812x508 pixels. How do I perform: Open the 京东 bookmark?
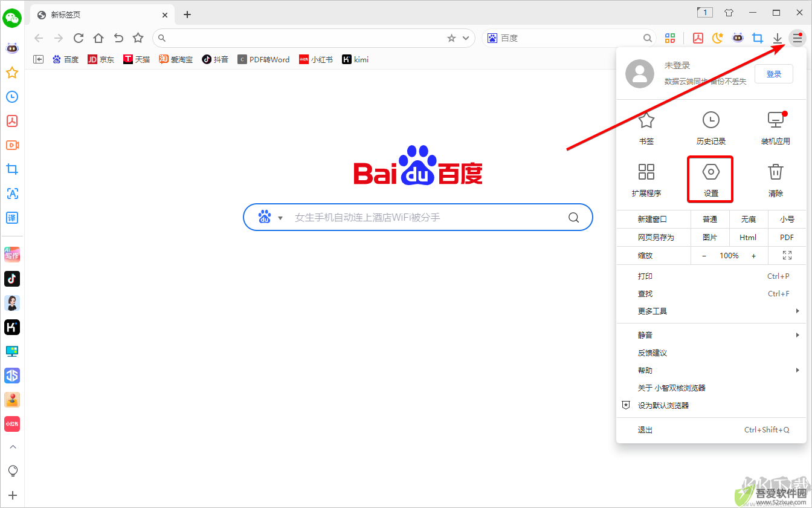[101, 59]
